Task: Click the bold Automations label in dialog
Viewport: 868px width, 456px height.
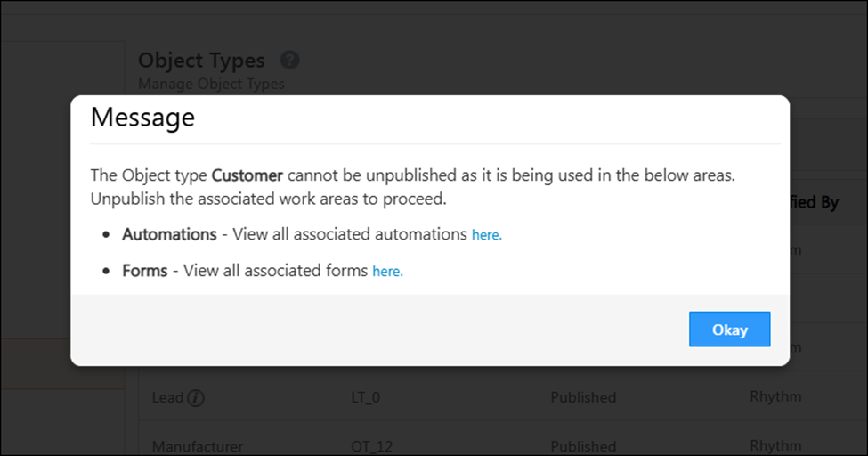Action: (x=169, y=234)
